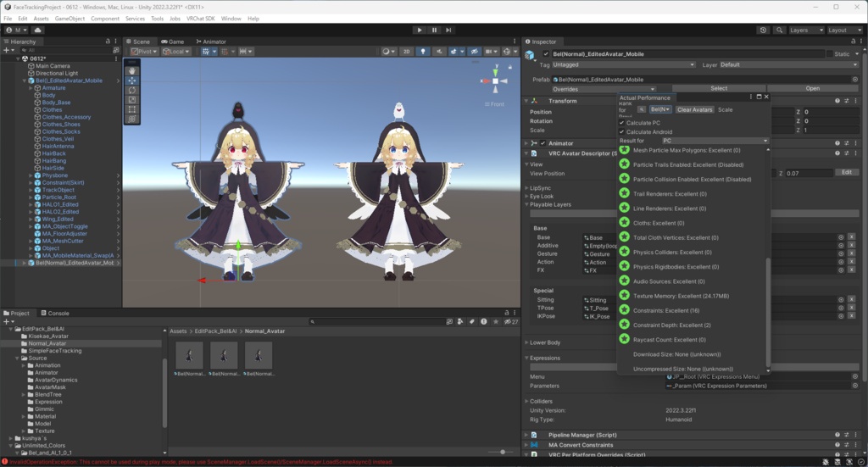The height and width of the screenshot is (467, 868).
Task: Toggle 2D view mode in Scene
Action: coord(406,52)
